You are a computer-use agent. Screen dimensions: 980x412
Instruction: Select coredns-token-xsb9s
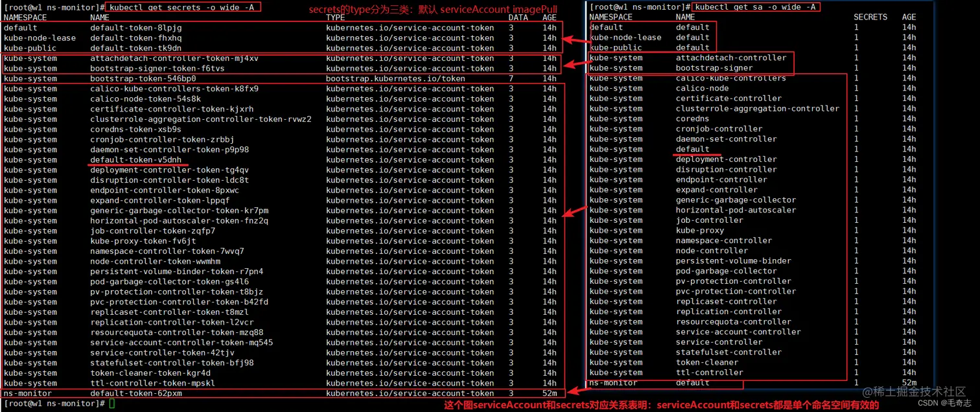point(136,130)
